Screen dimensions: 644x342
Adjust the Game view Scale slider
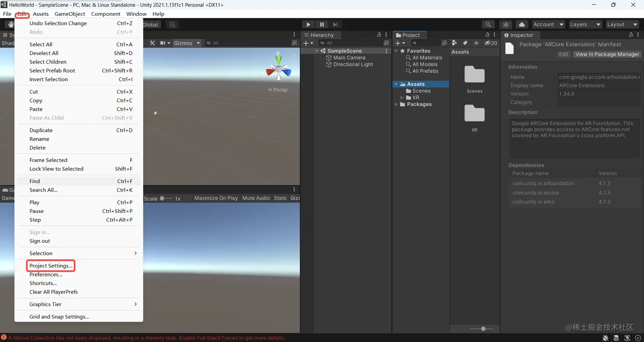click(166, 198)
